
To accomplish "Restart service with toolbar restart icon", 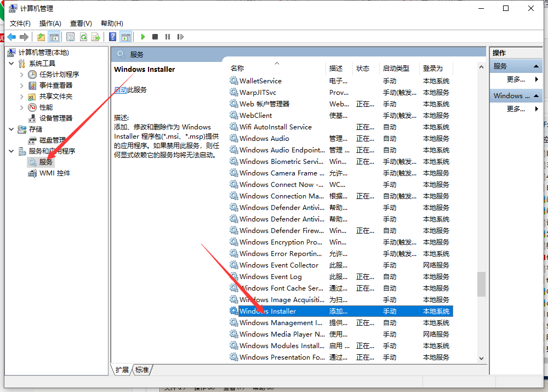I will click(x=180, y=37).
